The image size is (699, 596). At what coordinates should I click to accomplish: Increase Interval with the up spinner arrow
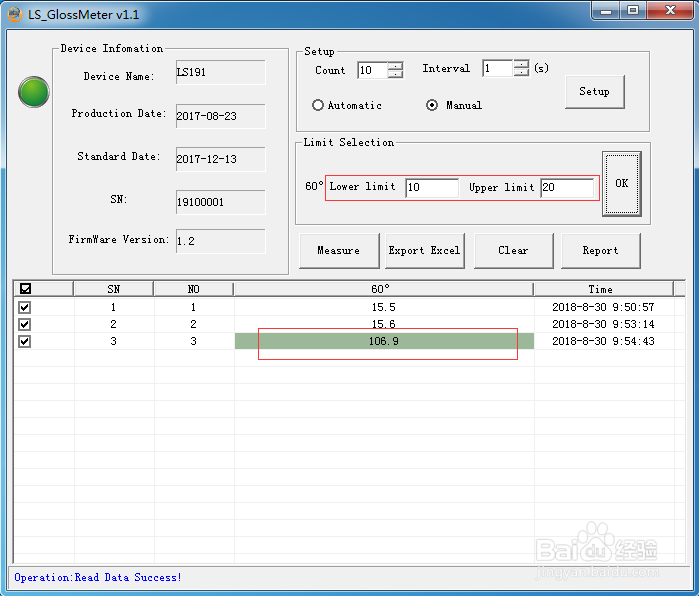point(521,64)
